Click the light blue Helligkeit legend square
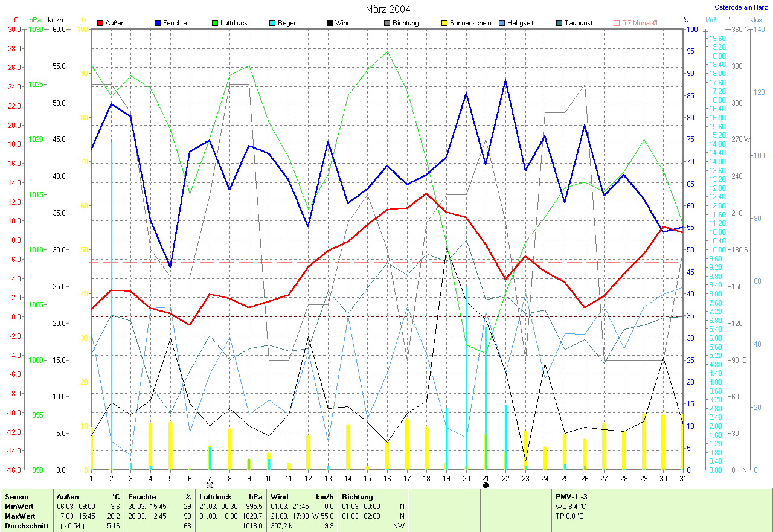773x532 pixels. coord(502,23)
